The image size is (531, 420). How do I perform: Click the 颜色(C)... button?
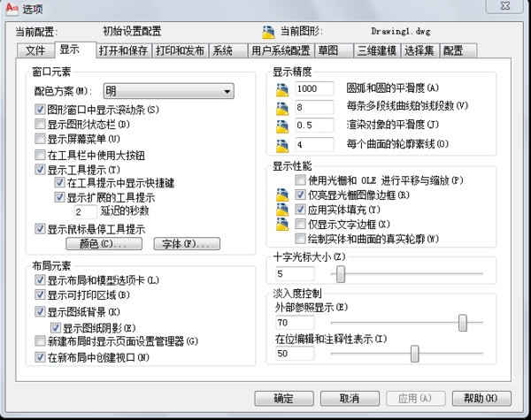point(102,243)
